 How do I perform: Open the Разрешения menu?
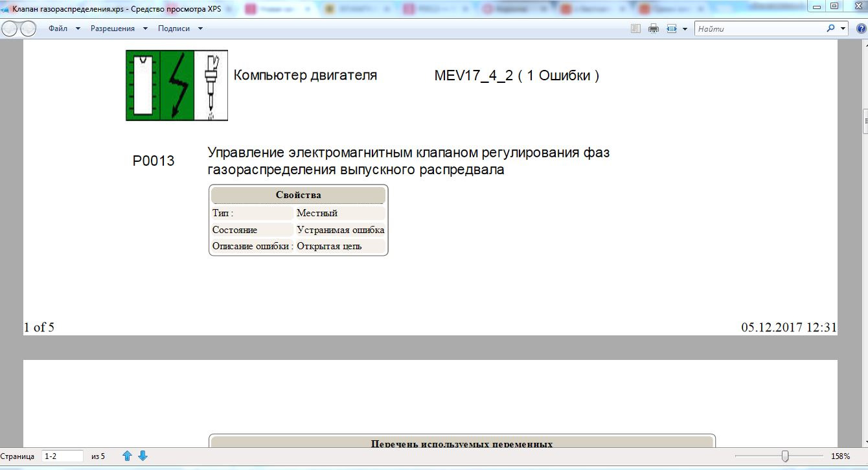119,28
